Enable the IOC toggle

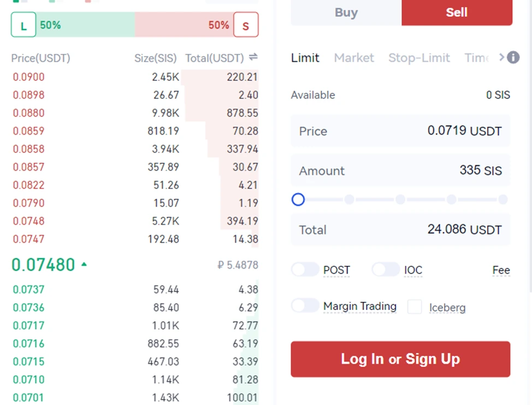(386, 270)
